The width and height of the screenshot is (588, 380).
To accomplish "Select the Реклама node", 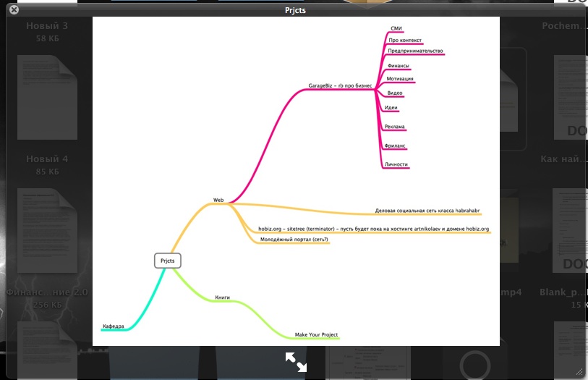I will [395, 127].
